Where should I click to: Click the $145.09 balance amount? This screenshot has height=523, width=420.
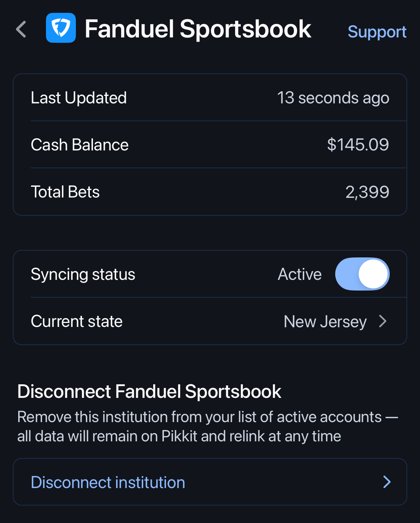tap(358, 145)
